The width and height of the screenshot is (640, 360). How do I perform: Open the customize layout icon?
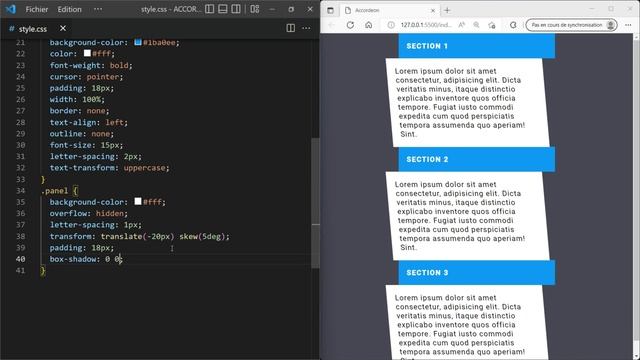(x=255, y=9)
